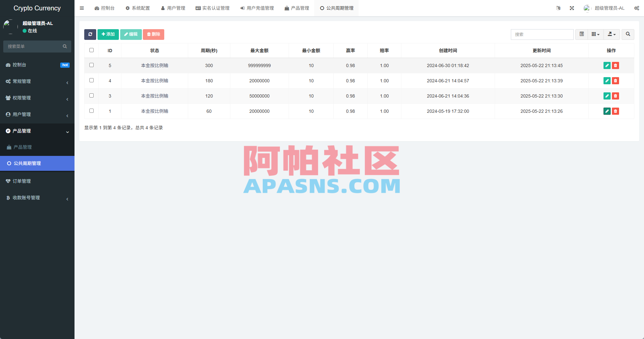
Task: Click the table search magnifier button
Action: click(628, 34)
